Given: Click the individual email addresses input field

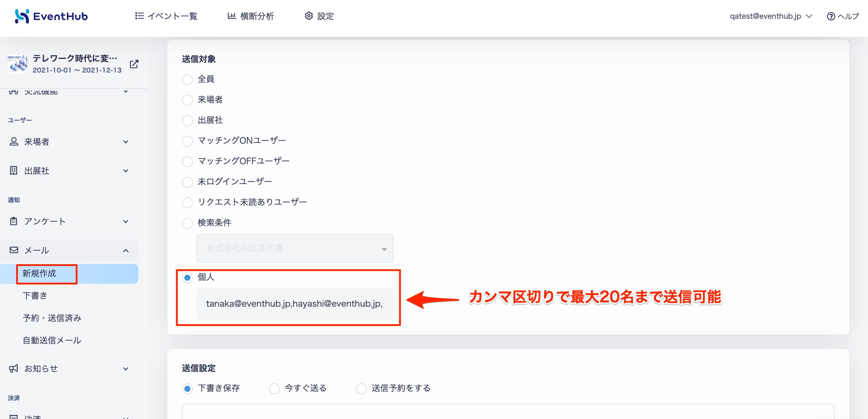Looking at the screenshot, I should pos(295,304).
